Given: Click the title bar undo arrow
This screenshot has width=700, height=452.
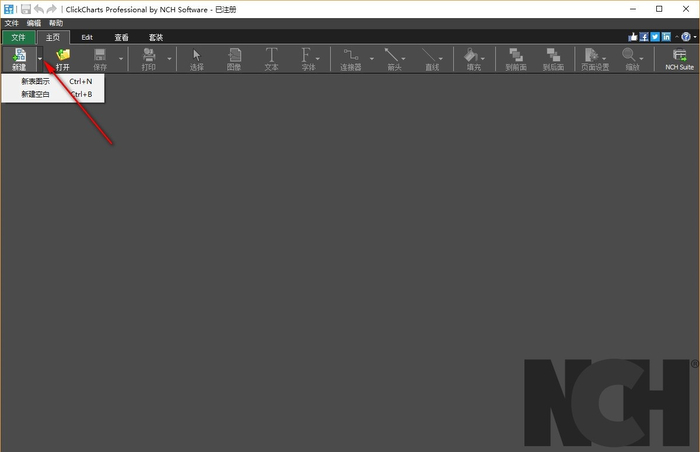Looking at the screenshot, I should point(39,9).
